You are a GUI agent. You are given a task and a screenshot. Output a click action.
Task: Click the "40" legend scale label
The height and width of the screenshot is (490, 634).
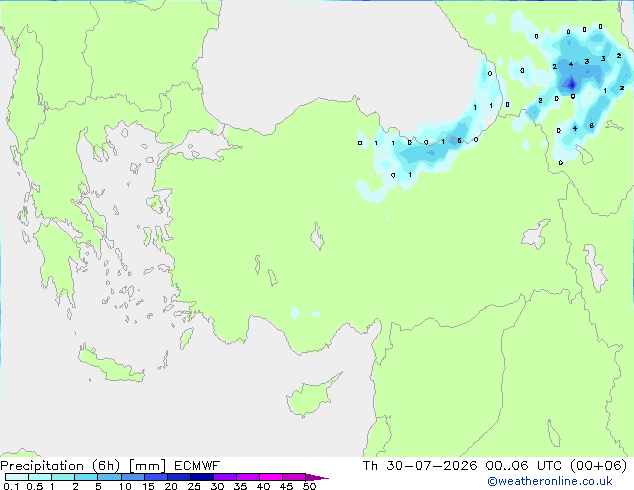[263, 486]
